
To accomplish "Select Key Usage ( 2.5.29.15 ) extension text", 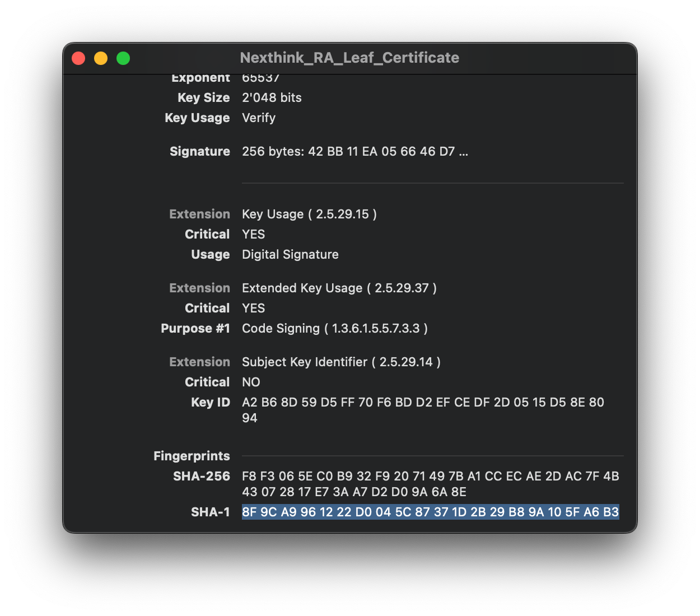I will pyautogui.click(x=309, y=214).
